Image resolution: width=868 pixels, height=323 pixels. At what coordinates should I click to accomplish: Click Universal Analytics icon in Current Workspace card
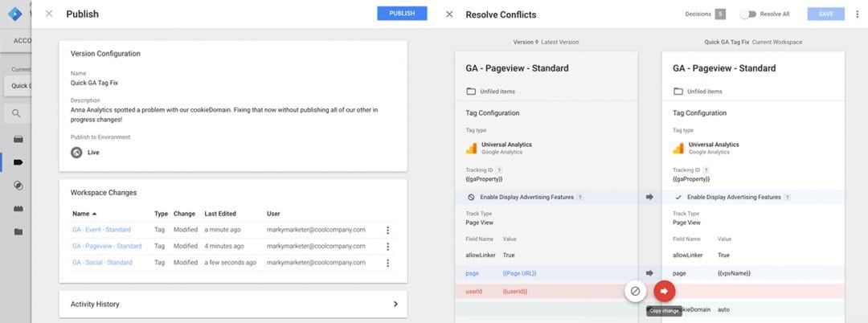678,148
